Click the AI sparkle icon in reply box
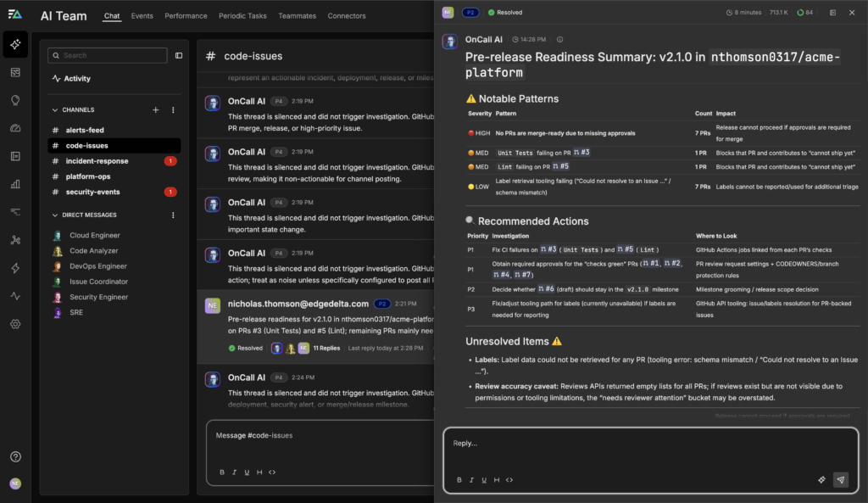 pyautogui.click(x=821, y=479)
